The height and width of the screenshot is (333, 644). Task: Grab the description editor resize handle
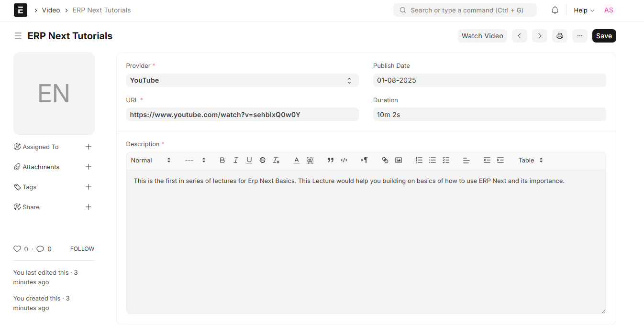coord(603,311)
